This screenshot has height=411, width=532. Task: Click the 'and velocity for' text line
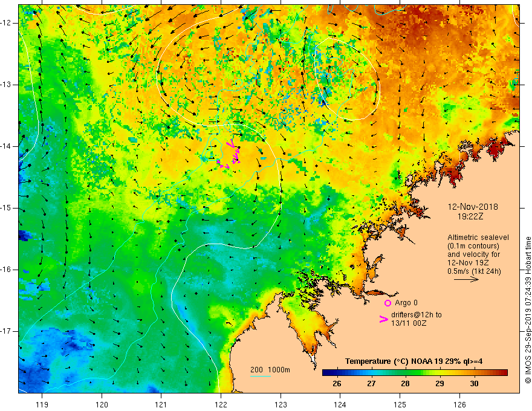coord(473,254)
